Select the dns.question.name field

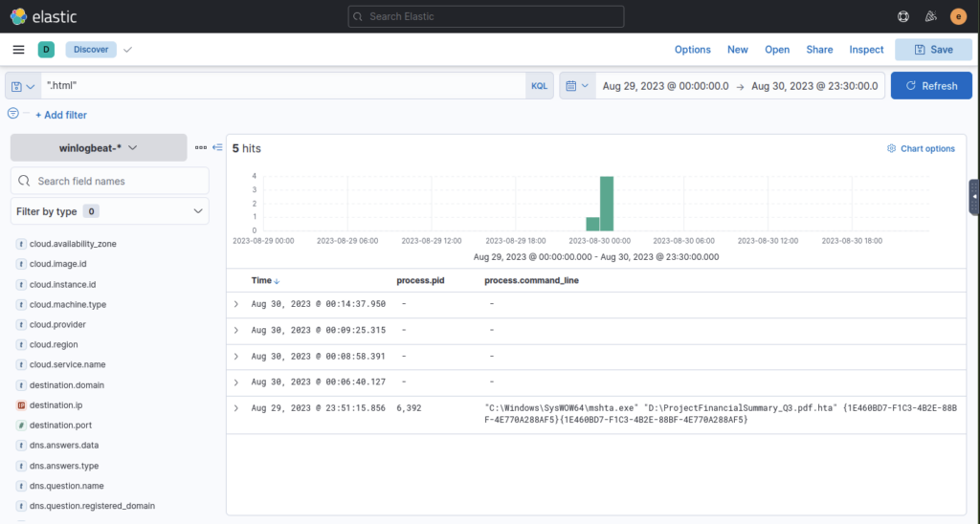67,486
